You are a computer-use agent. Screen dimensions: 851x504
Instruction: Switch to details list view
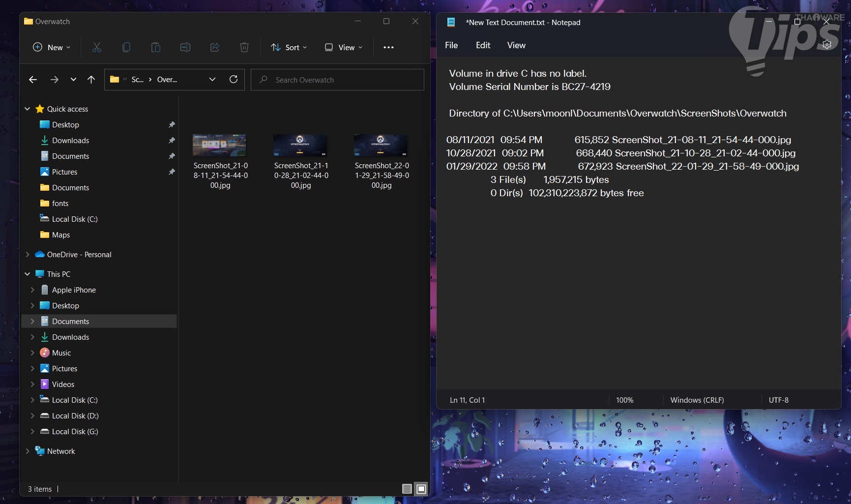click(x=407, y=489)
